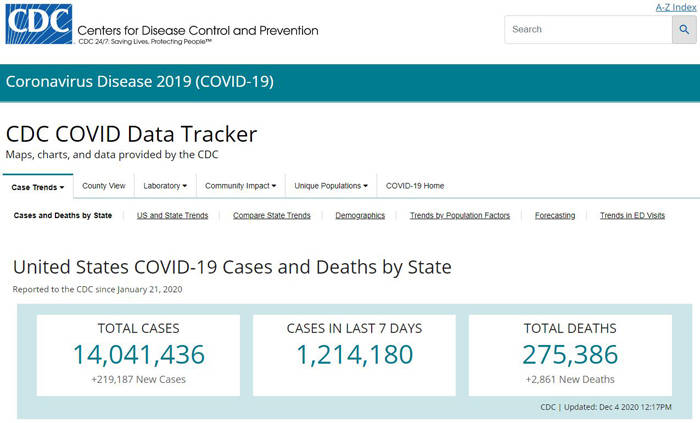Expand the Community Impact dropdown
The height and width of the screenshot is (423, 700).
point(240,186)
